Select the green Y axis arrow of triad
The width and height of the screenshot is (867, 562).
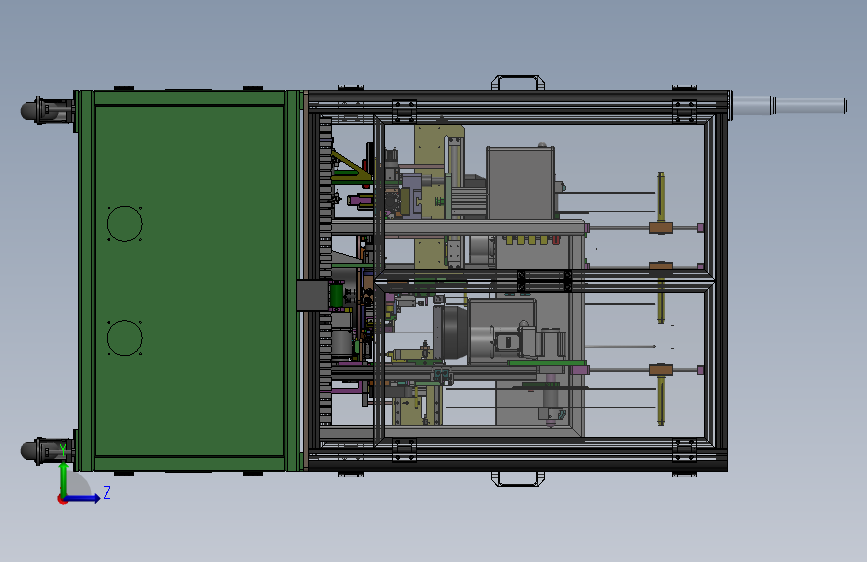coord(64,479)
